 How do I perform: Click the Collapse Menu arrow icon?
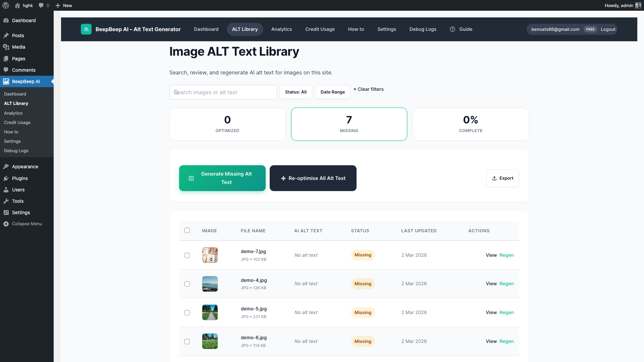6,224
